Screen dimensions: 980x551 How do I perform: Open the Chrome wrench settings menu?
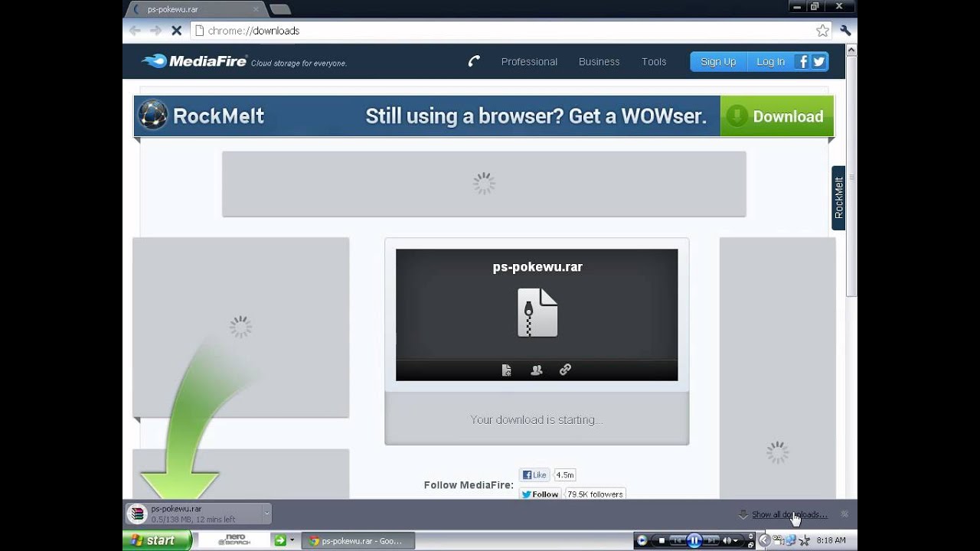pyautogui.click(x=845, y=31)
